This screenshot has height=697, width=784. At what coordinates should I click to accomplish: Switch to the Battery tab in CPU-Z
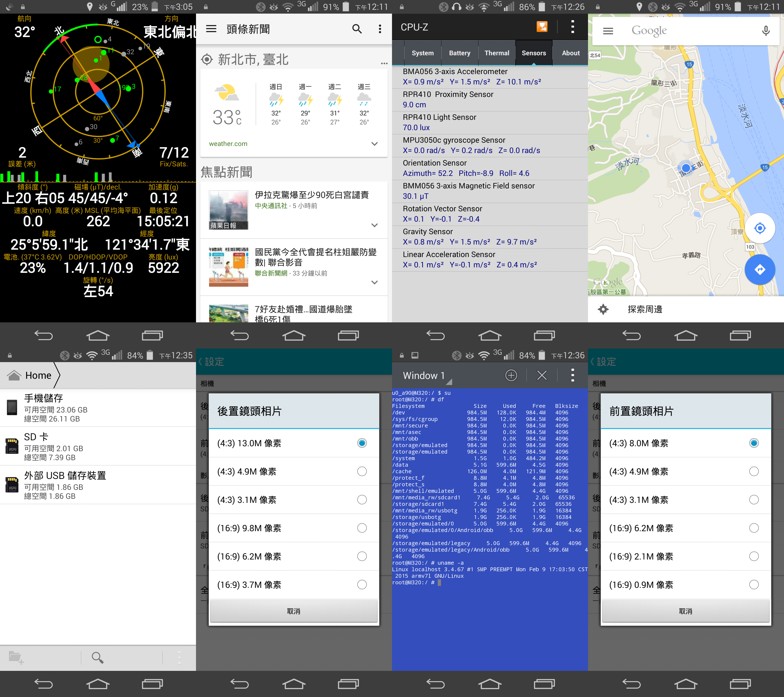point(460,53)
